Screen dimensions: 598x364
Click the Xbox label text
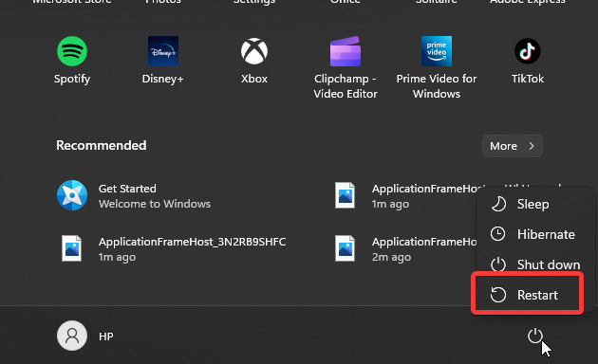tap(254, 79)
